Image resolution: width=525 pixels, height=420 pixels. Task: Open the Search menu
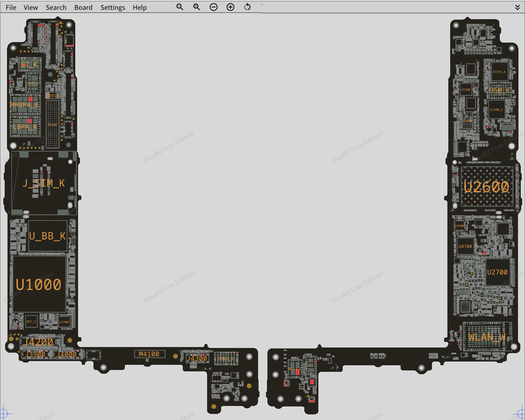coord(56,7)
